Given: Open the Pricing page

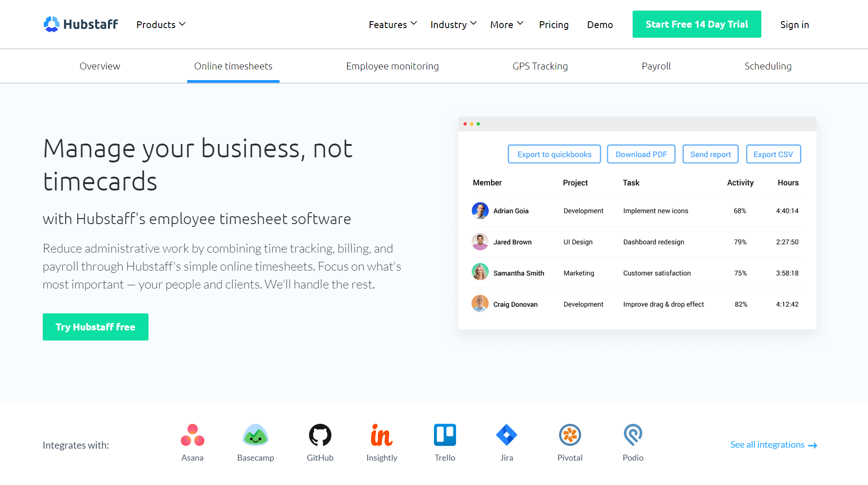Looking at the screenshot, I should coord(554,24).
